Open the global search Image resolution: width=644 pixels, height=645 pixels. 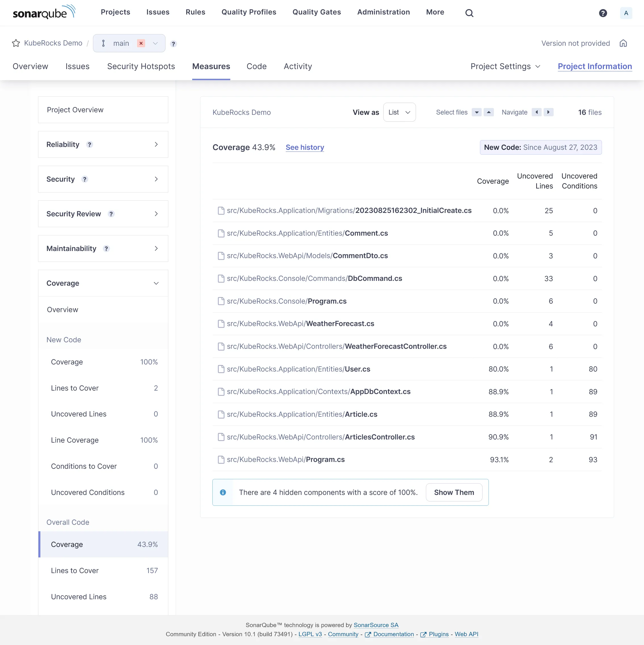[469, 13]
